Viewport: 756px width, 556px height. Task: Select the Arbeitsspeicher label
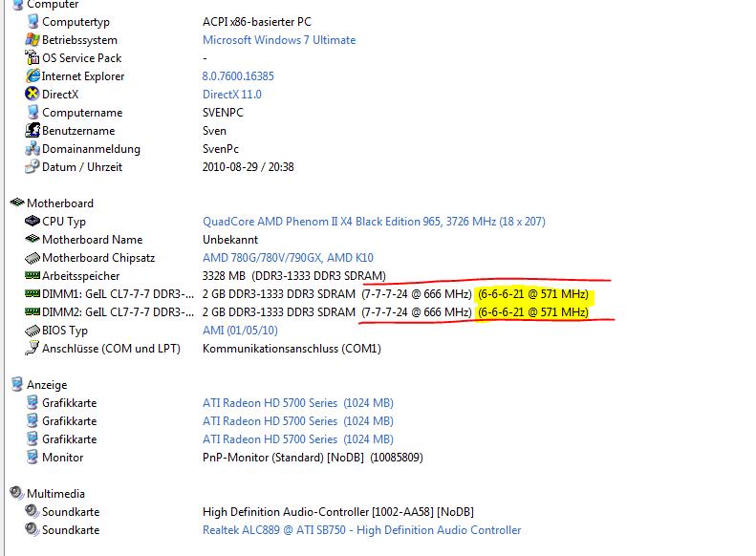tap(80, 276)
